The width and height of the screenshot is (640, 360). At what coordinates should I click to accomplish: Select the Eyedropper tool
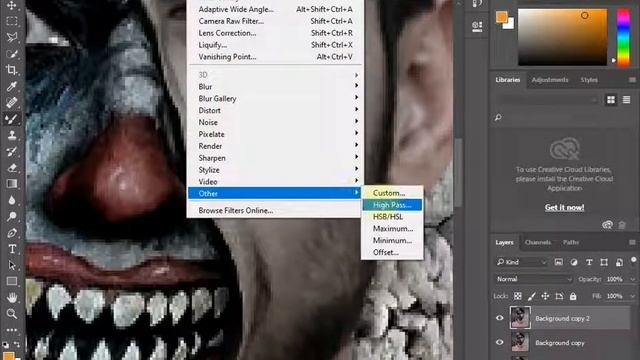click(x=11, y=86)
